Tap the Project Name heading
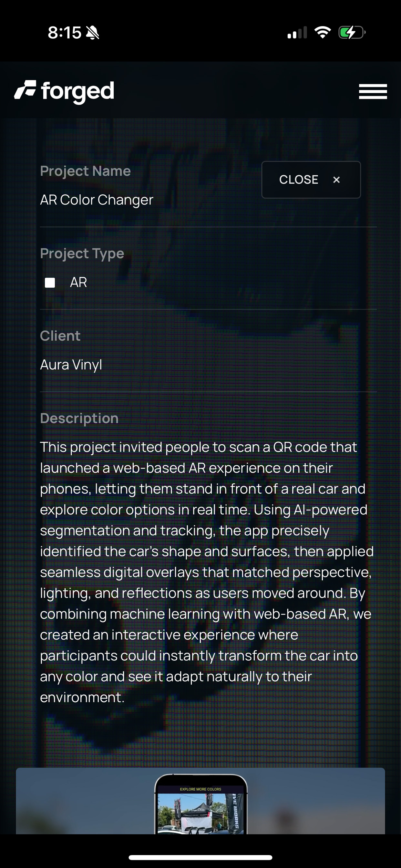 point(85,171)
